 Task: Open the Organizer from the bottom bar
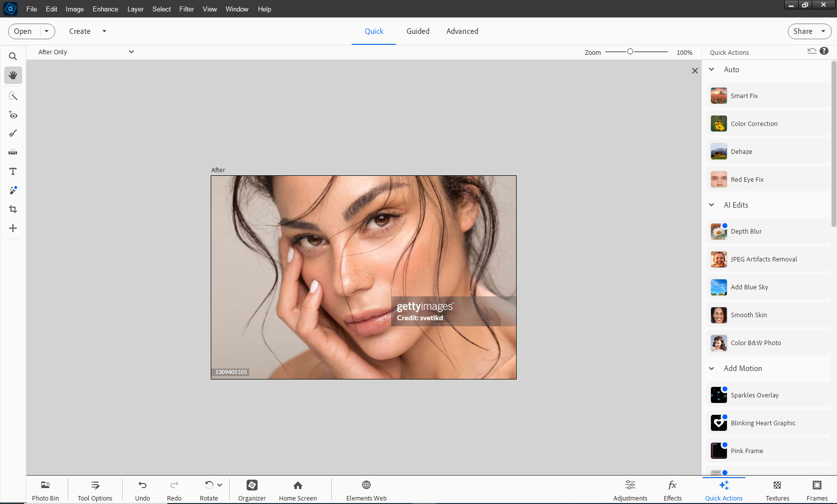point(252,490)
